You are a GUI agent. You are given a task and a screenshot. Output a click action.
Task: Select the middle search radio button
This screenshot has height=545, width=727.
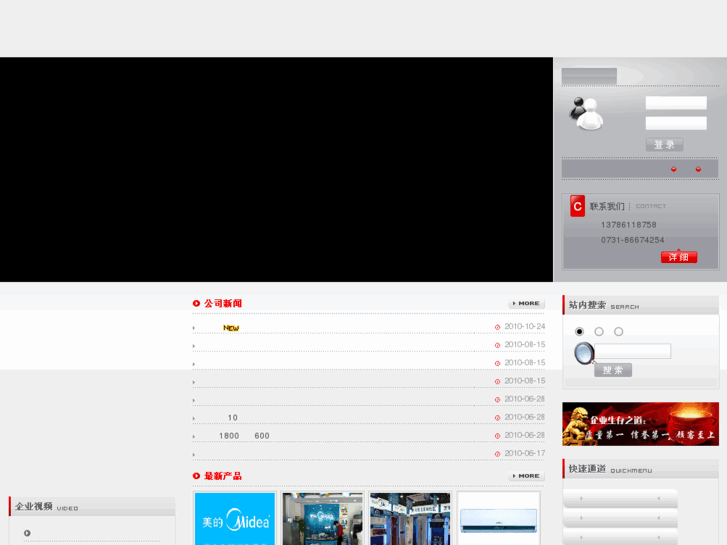[x=599, y=332]
